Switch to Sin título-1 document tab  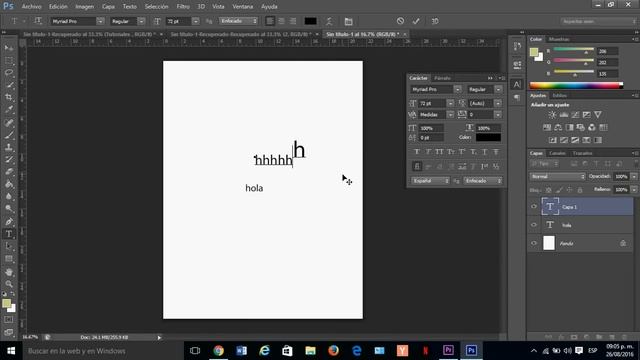point(362,34)
